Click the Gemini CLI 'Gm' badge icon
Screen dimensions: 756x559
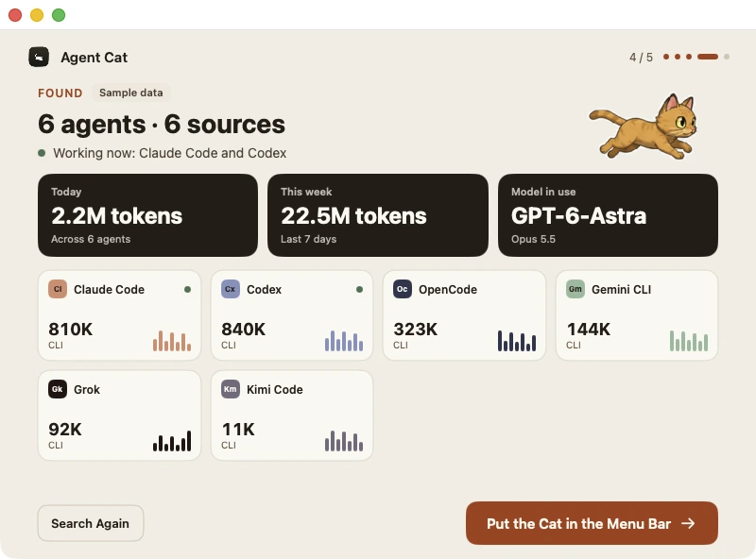(576, 289)
